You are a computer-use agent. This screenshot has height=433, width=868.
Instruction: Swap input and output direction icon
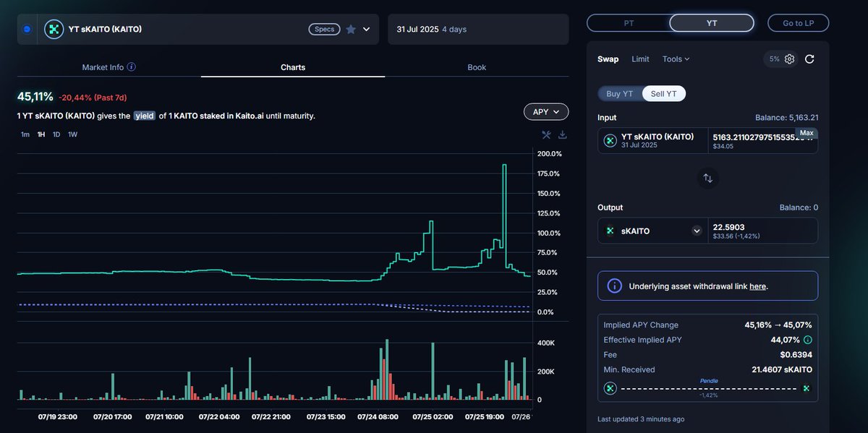708,178
